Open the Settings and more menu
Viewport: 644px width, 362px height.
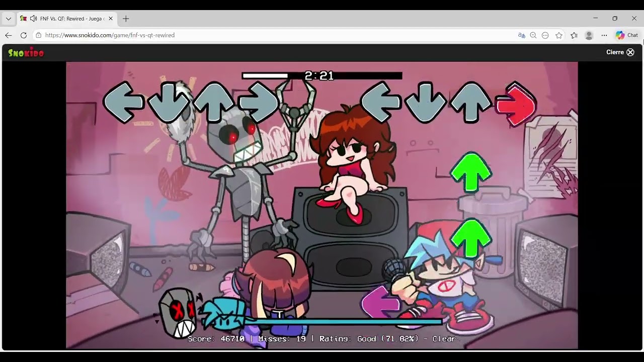point(604,35)
